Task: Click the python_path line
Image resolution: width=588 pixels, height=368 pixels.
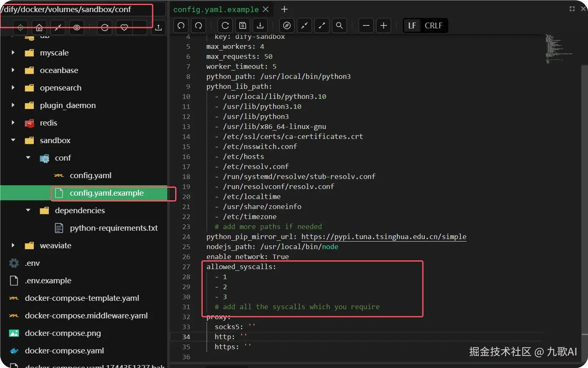Action: pyautogui.click(x=279, y=76)
